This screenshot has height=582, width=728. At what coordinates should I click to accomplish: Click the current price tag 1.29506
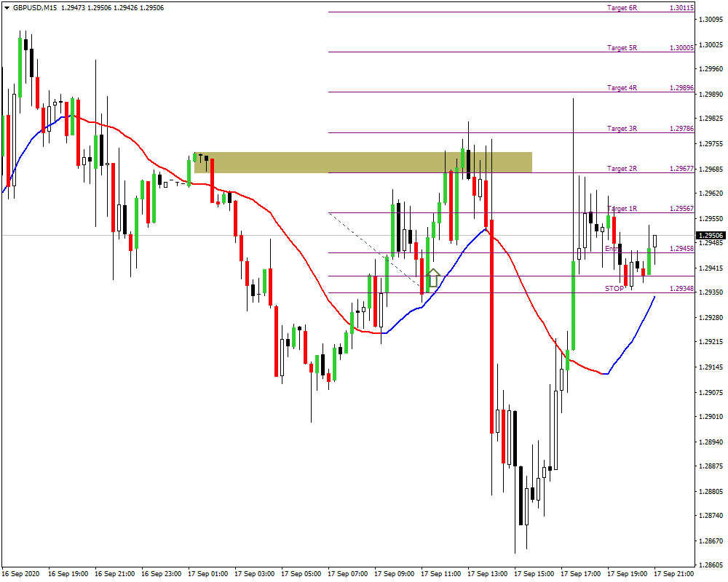[x=711, y=236]
